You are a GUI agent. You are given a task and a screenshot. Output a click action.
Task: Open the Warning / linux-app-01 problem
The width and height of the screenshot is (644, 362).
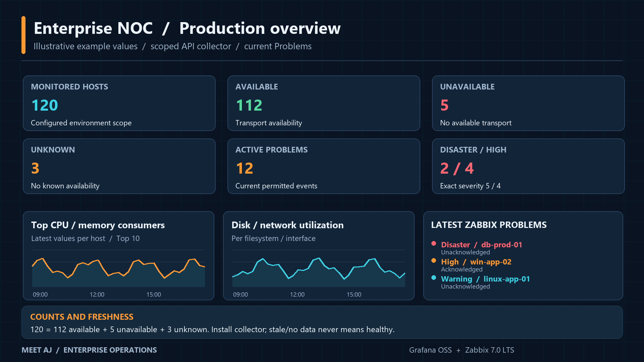(485, 279)
